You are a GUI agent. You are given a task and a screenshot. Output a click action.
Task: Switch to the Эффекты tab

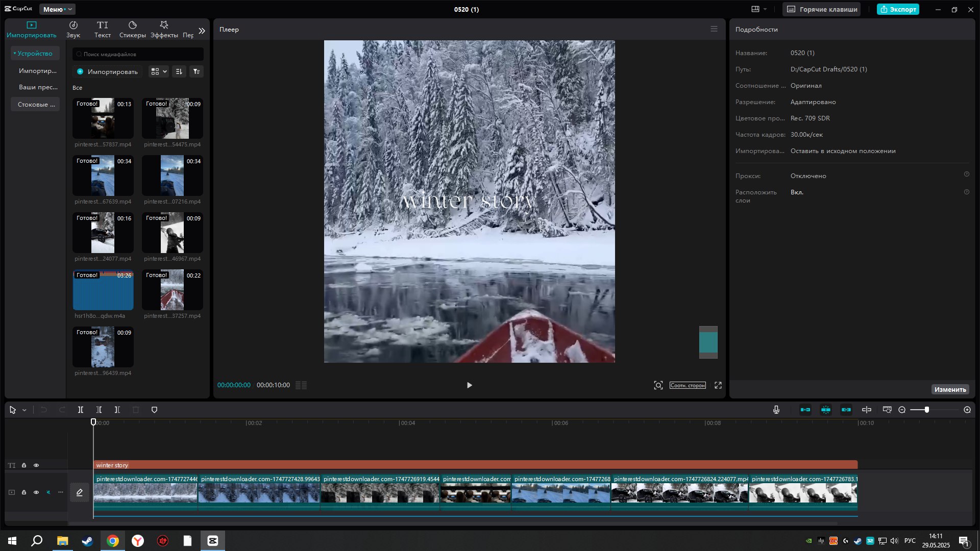point(164,30)
